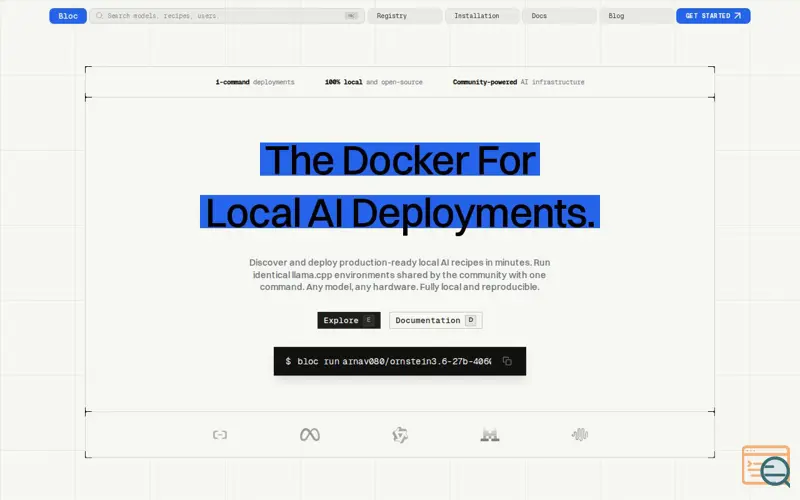Viewport: 800px width, 500px height.
Task: Open the Installation nav item
Action: coord(482,16)
